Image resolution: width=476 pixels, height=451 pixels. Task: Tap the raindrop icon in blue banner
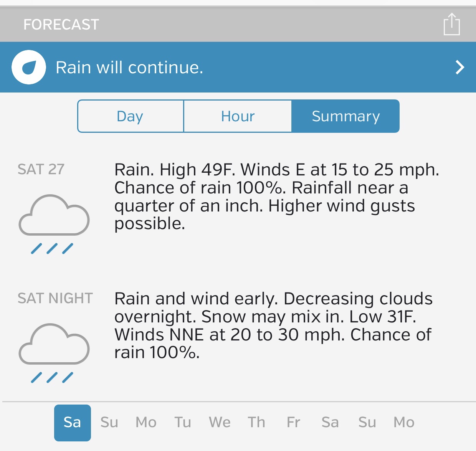(x=29, y=67)
